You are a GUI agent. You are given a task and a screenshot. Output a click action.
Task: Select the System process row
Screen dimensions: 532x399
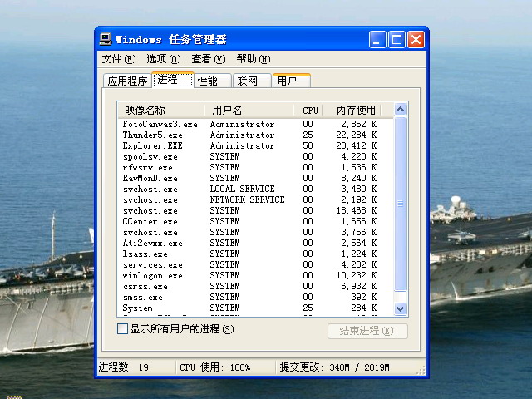click(x=256, y=308)
